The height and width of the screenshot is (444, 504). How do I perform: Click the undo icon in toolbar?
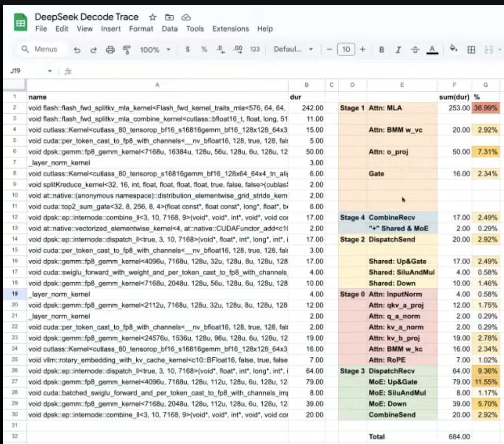click(x=77, y=49)
